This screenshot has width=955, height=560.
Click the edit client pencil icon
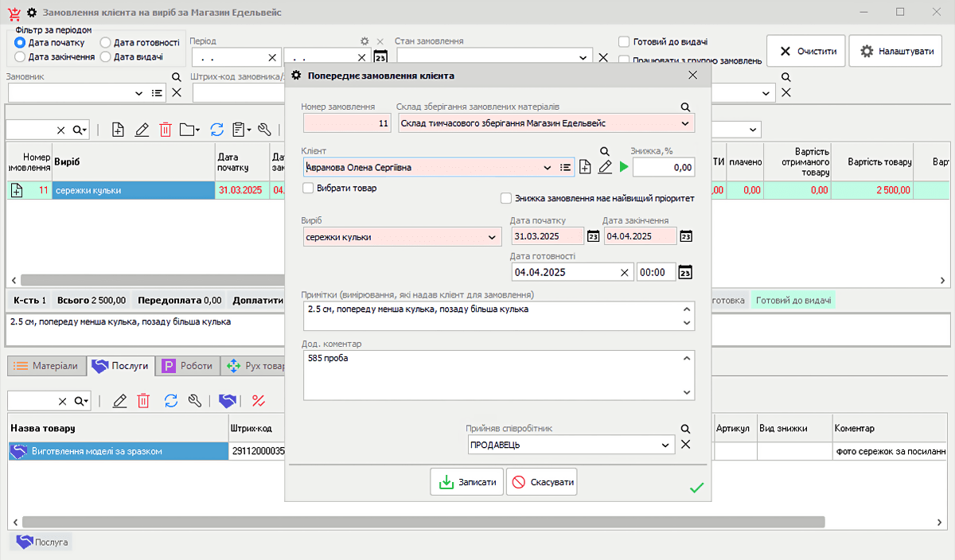(x=605, y=167)
